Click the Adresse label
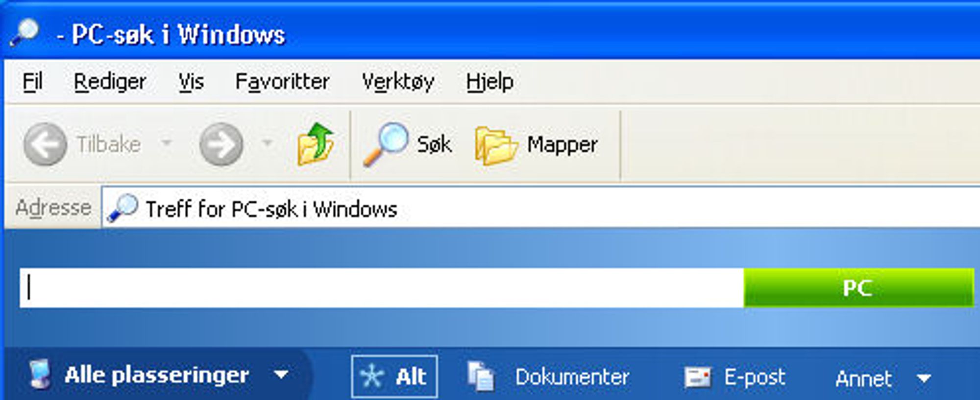 (x=53, y=208)
